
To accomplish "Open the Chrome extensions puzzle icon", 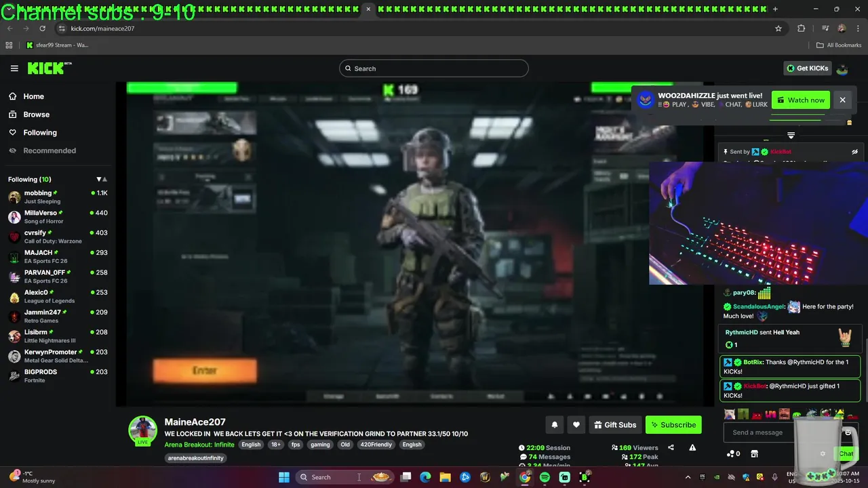I will point(801,28).
